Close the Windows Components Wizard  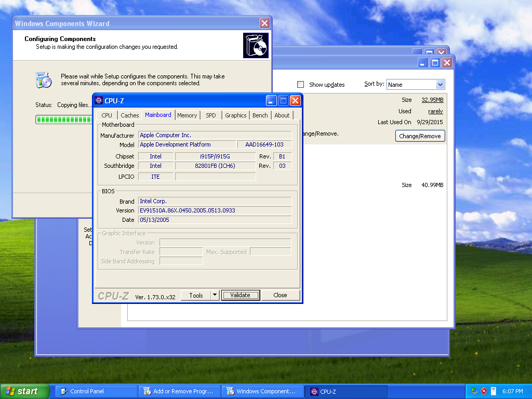point(264,23)
